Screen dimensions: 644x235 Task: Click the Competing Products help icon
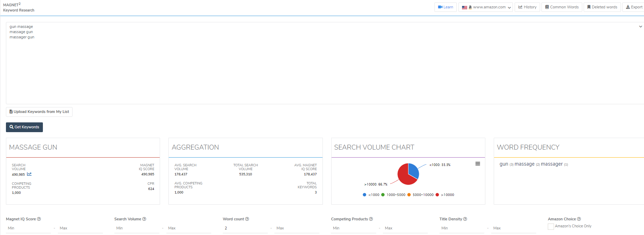click(x=371, y=219)
